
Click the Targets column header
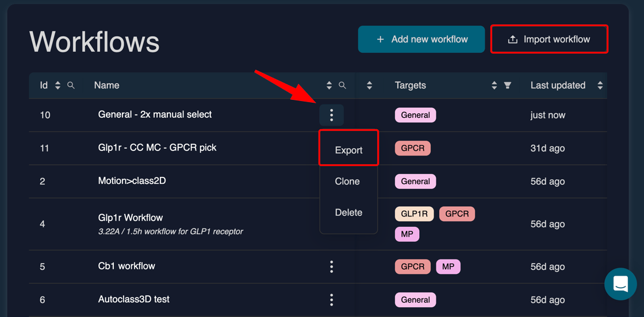pos(411,86)
